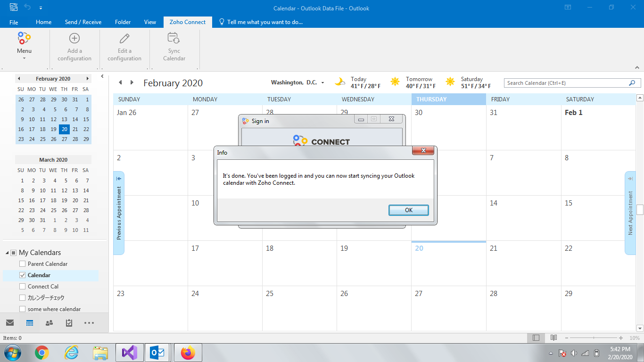The height and width of the screenshot is (362, 644).
Task: Click the volume icon in system tray
Action: click(574, 353)
